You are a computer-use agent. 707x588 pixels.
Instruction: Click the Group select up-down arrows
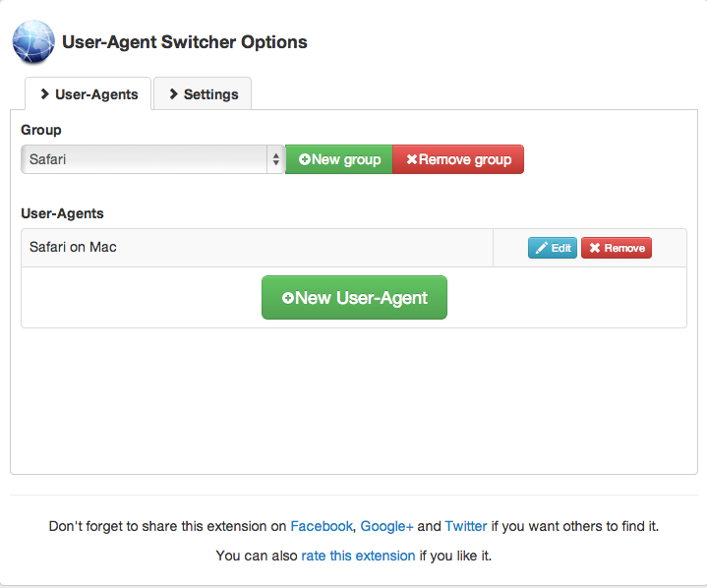(275, 159)
